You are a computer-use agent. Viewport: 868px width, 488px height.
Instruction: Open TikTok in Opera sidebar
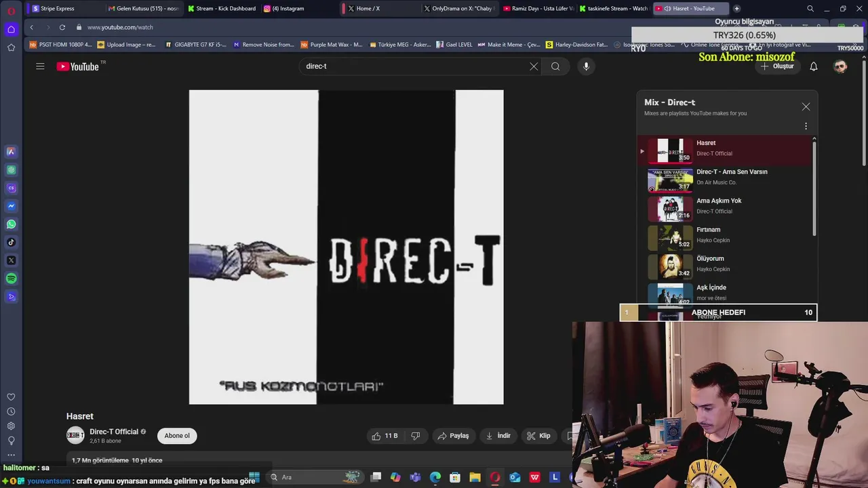[x=11, y=242]
